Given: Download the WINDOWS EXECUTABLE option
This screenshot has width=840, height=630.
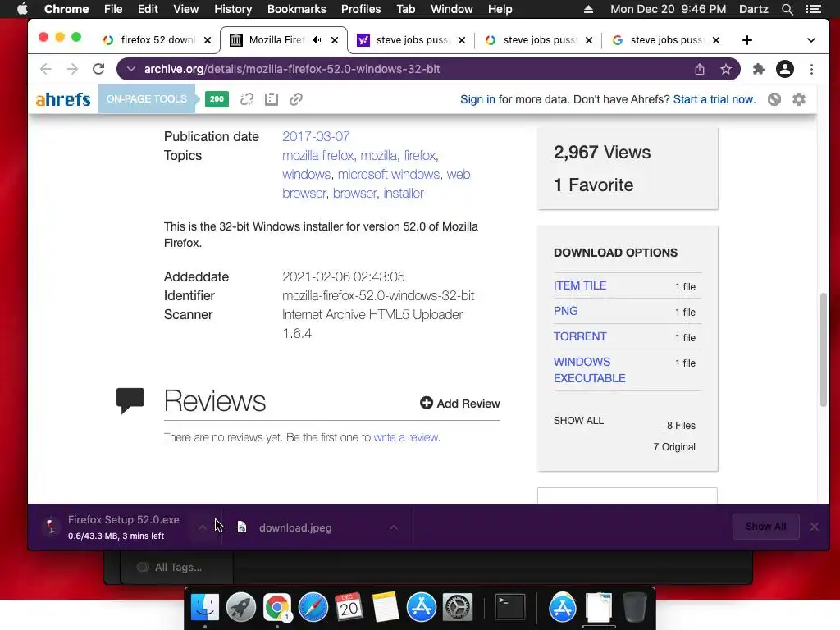Looking at the screenshot, I should (x=589, y=370).
